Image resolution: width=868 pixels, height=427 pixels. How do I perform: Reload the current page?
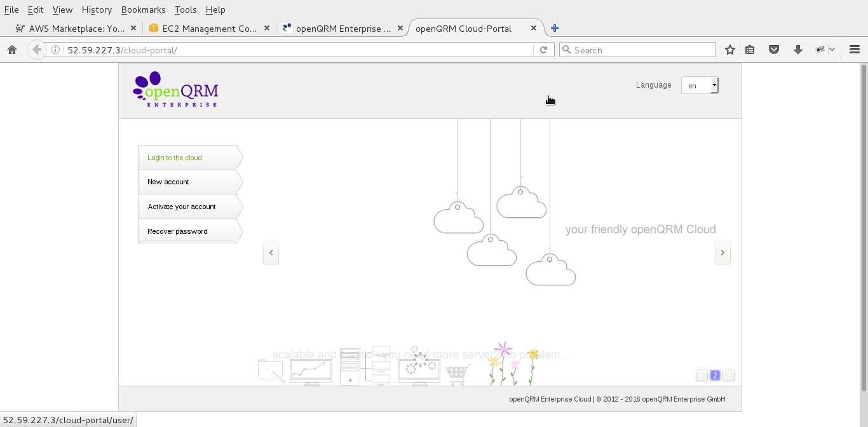543,50
